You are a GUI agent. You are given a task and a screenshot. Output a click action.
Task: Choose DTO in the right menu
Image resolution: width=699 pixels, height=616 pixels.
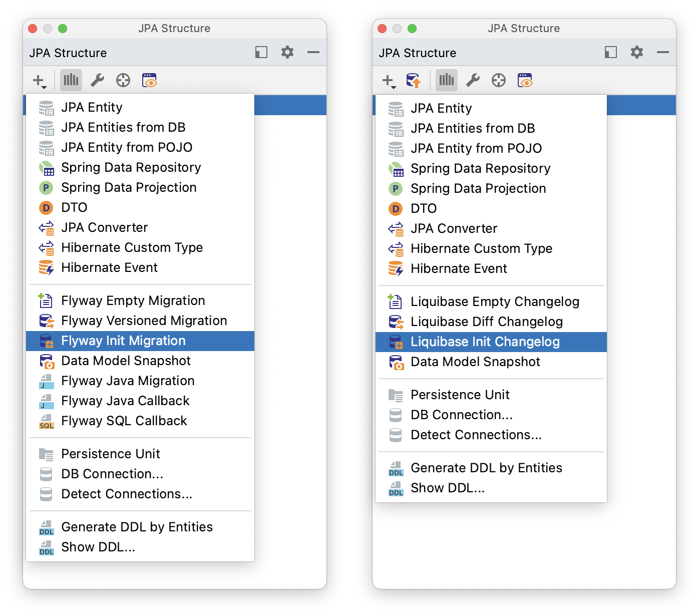(491, 209)
